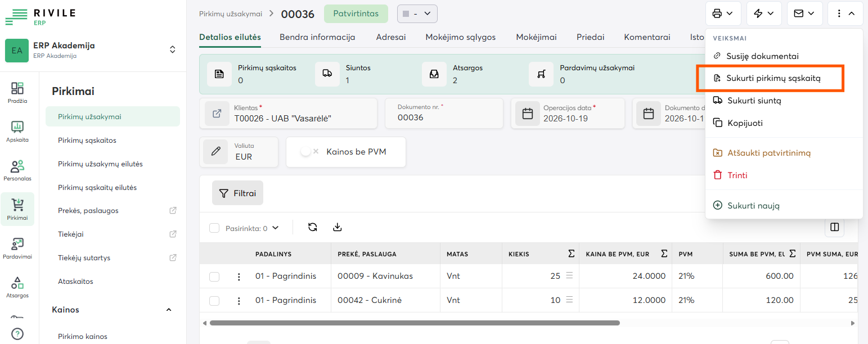Switch to the Mokėjimo sąlygos tab

[461, 37]
